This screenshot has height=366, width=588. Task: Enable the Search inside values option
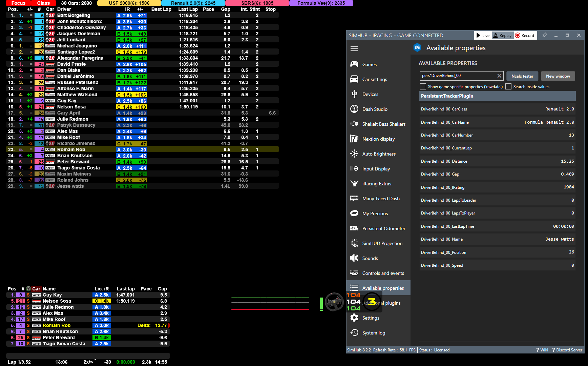click(x=508, y=86)
